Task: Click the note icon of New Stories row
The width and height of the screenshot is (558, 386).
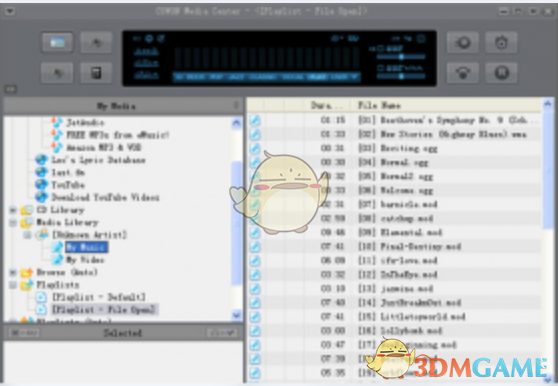Action: click(255, 134)
